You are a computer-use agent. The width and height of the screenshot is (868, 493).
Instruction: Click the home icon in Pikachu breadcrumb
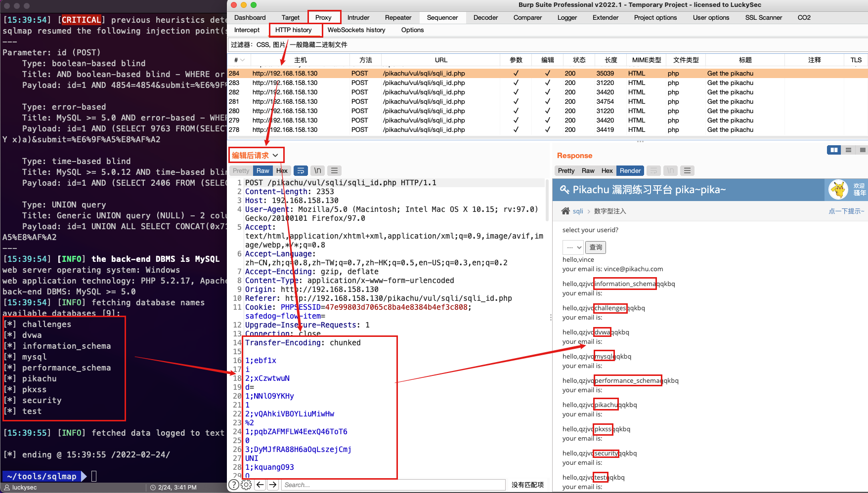point(565,211)
